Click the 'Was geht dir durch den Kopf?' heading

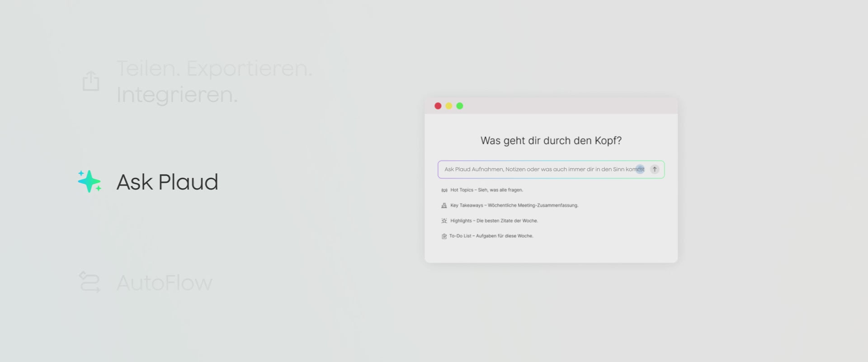tap(551, 141)
